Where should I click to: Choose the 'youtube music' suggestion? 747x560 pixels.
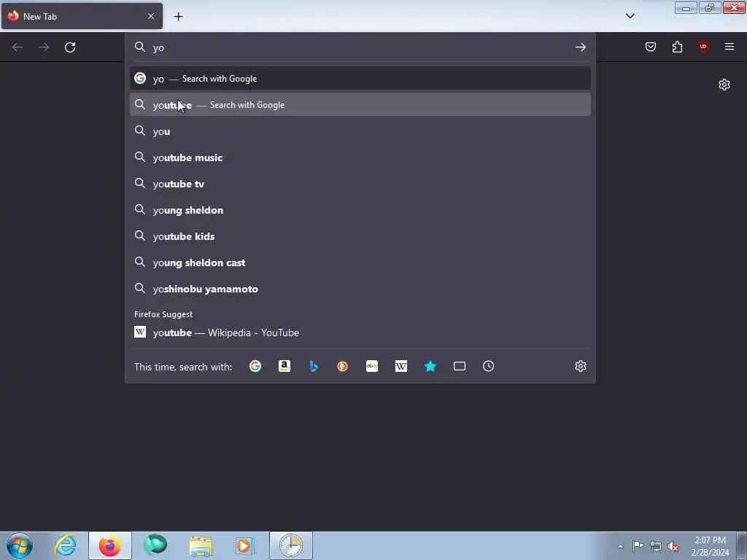tap(360, 157)
